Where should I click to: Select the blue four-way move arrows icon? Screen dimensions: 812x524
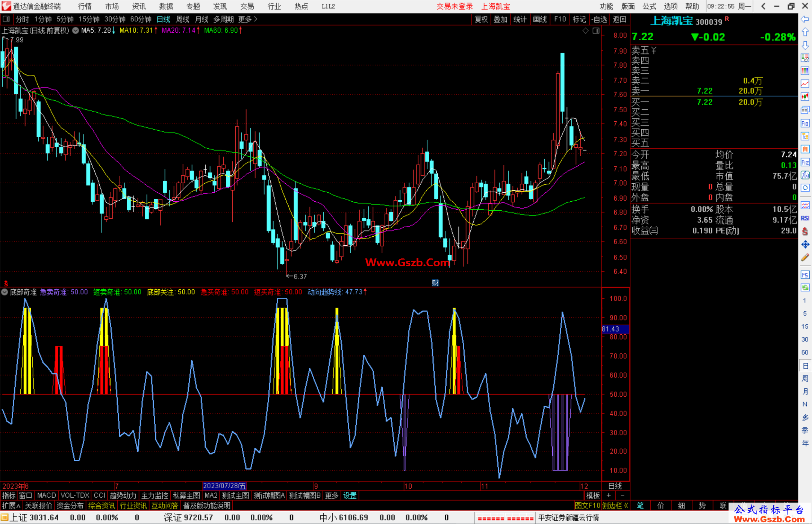pyautogui.click(x=805, y=245)
